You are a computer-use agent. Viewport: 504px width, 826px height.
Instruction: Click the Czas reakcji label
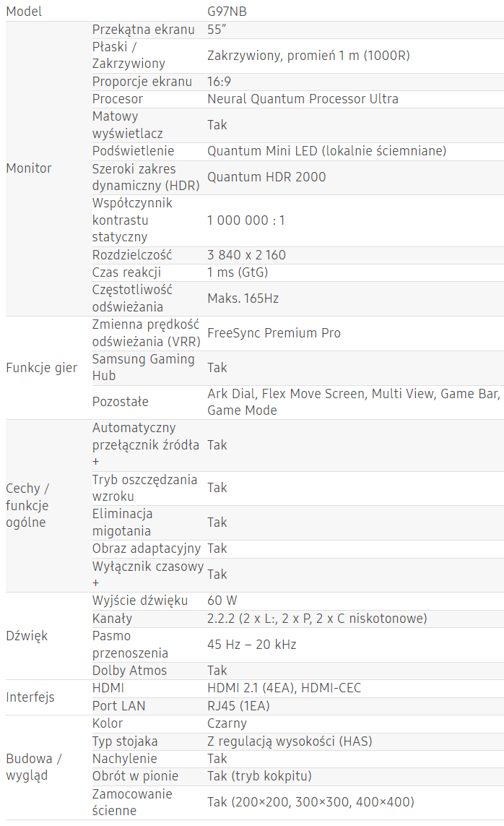pyautogui.click(x=126, y=272)
